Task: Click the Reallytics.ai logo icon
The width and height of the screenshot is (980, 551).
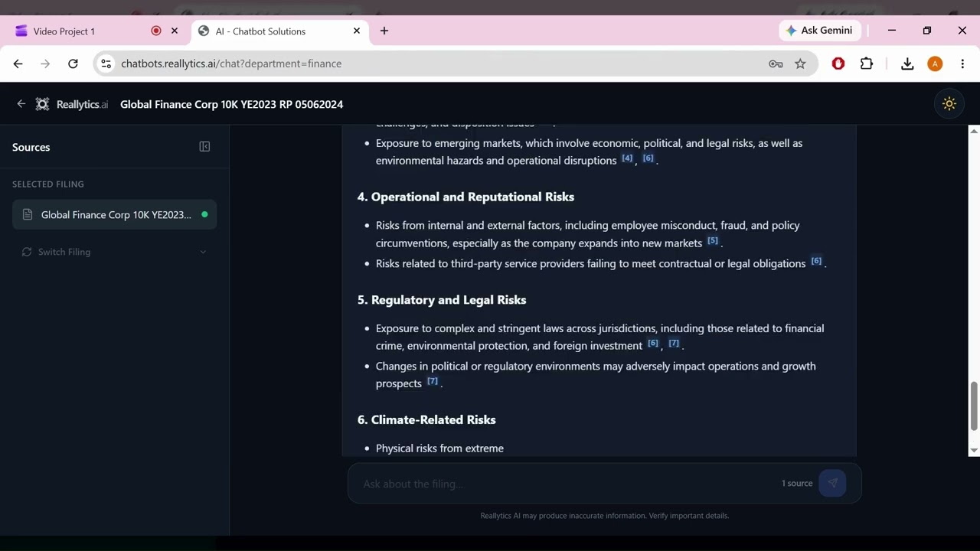Action: click(x=43, y=104)
